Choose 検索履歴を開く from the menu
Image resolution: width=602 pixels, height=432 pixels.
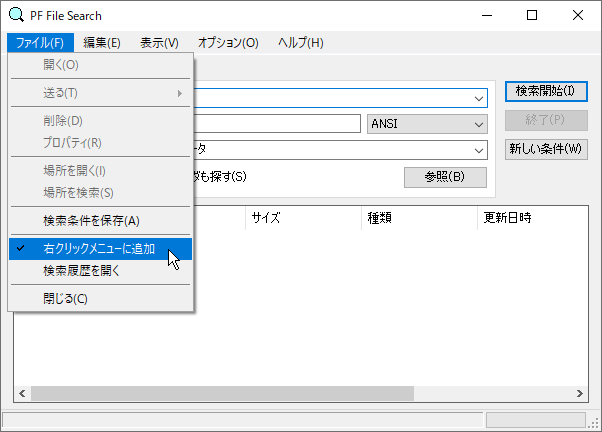(x=101, y=271)
